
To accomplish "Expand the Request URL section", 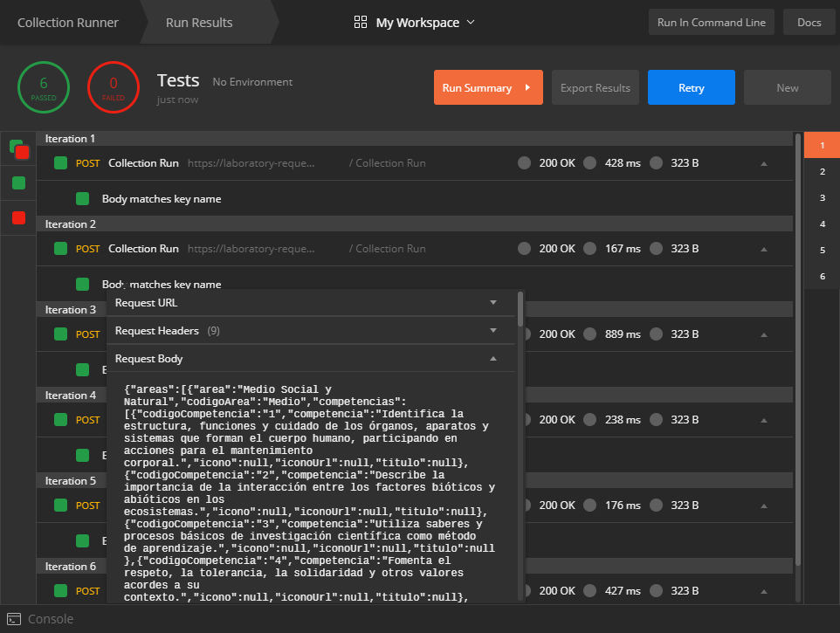I will click(493, 303).
